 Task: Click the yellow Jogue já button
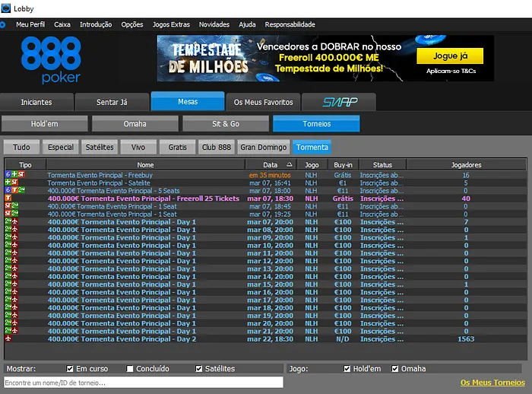point(450,56)
